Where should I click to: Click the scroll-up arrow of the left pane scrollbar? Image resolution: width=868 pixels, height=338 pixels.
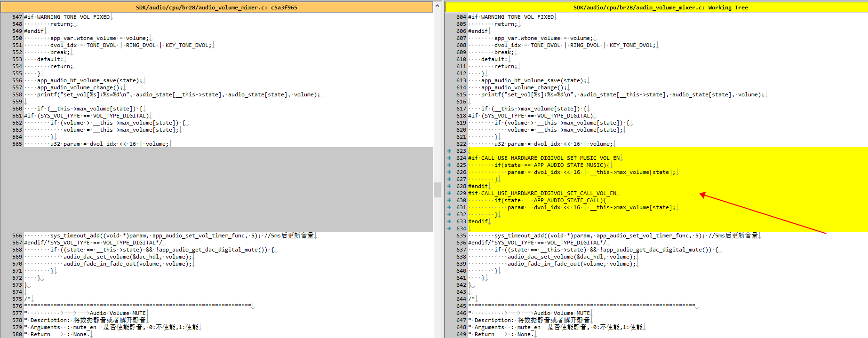[x=437, y=6]
